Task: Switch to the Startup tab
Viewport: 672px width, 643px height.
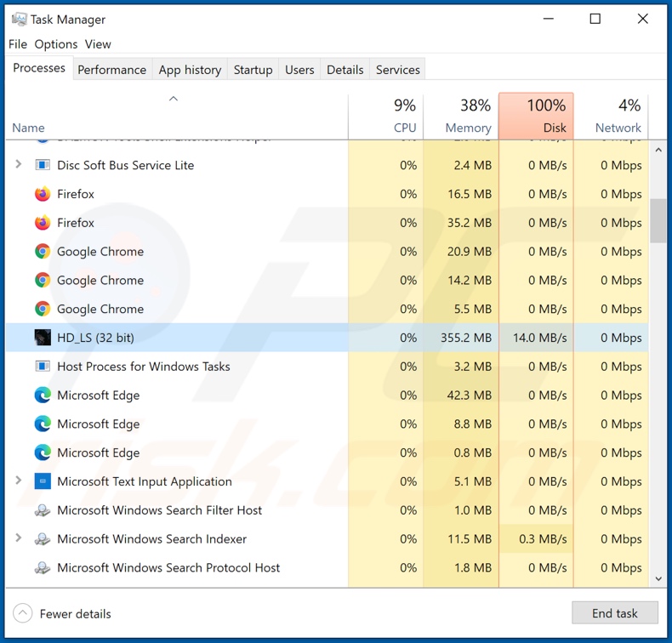Action: point(253,70)
